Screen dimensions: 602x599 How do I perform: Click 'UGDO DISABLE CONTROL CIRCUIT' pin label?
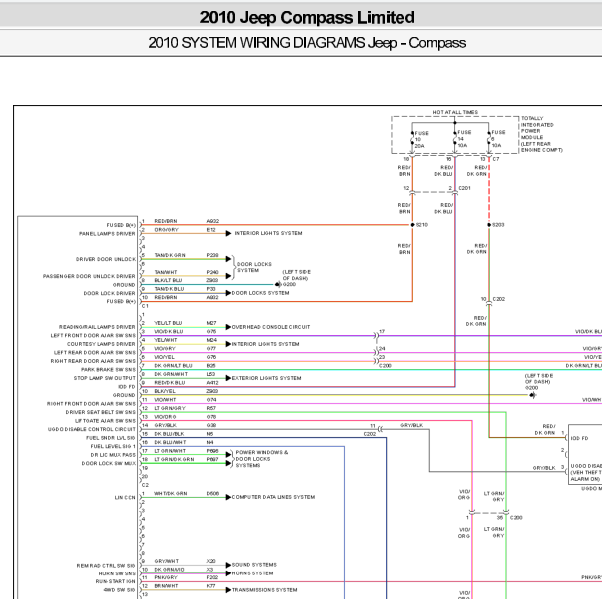click(x=92, y=429)
